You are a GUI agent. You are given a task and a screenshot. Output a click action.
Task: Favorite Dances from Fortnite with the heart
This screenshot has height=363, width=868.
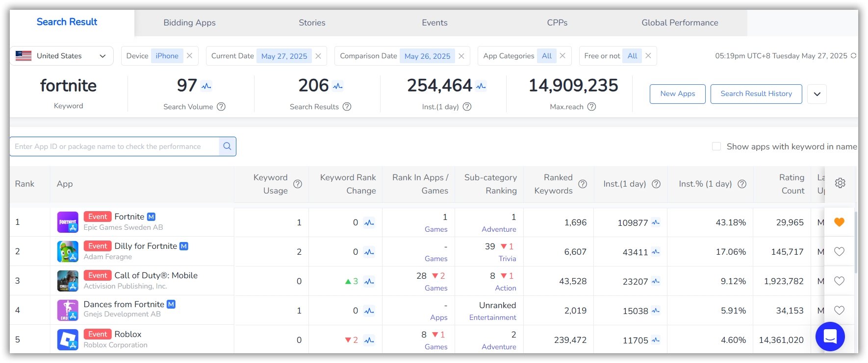point(839,310)
